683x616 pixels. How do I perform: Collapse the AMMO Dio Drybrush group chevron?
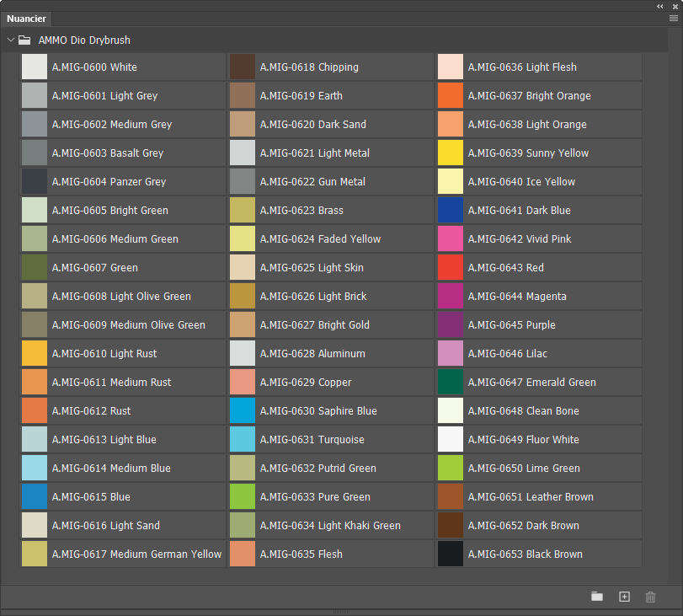point(11,40)
